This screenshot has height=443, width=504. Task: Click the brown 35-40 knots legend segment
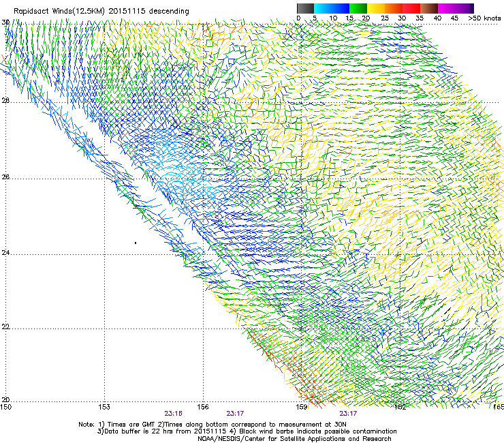click(x=429, y=8)
